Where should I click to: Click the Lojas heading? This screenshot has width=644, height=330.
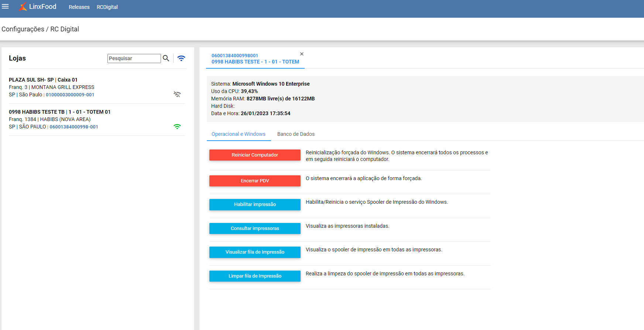click(17, 58)
